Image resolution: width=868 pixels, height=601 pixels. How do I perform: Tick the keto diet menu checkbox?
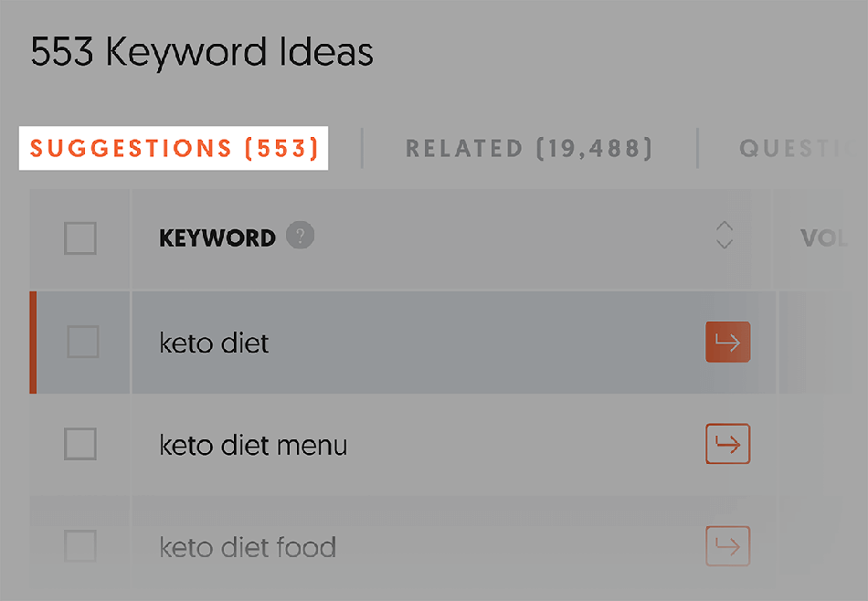point(80,445)
